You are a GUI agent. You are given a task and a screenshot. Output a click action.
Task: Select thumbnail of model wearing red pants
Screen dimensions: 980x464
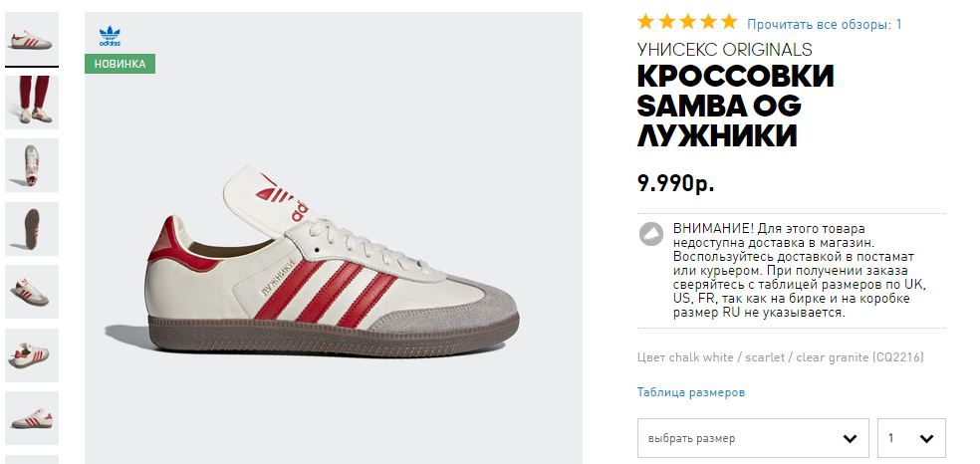tap(32, 101)
